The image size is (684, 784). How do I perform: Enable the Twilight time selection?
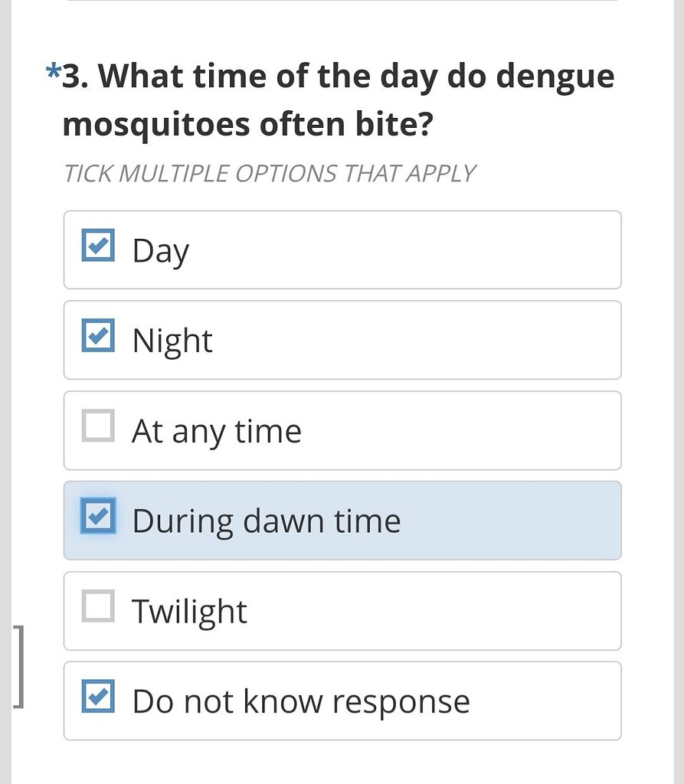[x=97, y=606]
